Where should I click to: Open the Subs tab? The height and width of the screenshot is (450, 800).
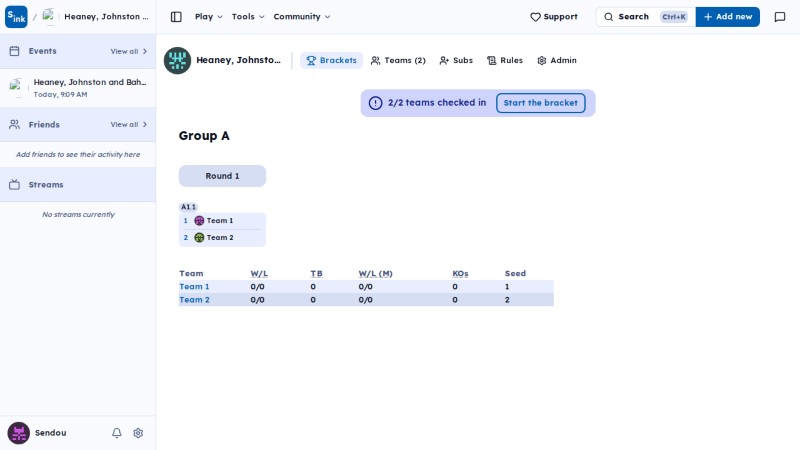point(456,60)
